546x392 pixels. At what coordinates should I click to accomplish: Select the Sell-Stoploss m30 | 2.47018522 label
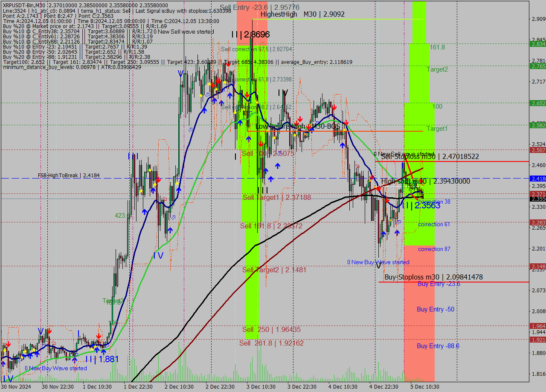(x=430, y=157)
